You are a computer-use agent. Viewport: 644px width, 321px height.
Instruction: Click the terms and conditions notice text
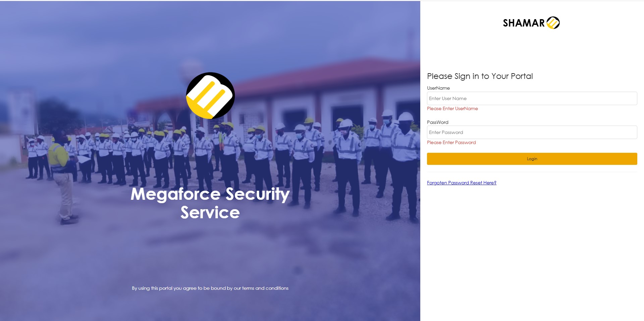[x=210, y=288]
